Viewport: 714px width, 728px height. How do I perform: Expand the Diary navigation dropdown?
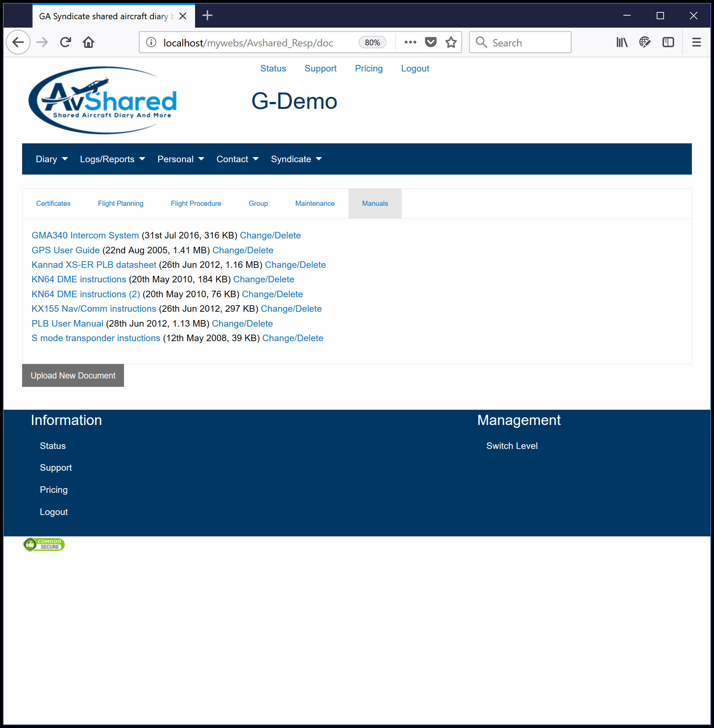click(51, 159)
